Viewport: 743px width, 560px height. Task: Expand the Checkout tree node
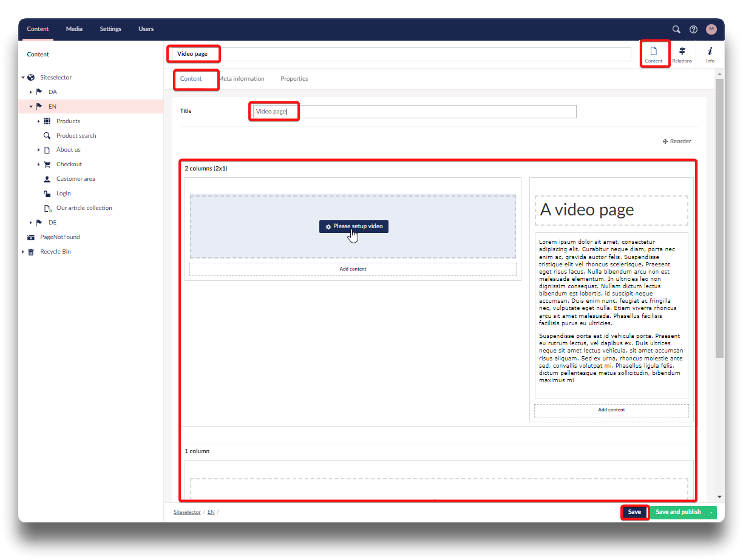click(39, 164)
